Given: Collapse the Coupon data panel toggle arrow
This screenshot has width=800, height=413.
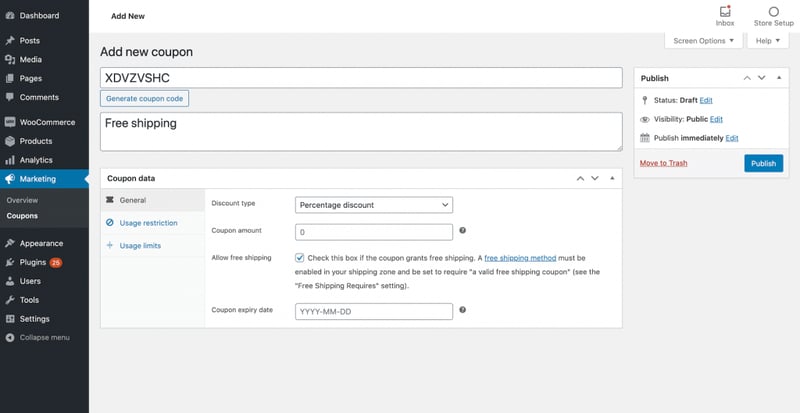Looking at the screenshot, I should (612, 178).
